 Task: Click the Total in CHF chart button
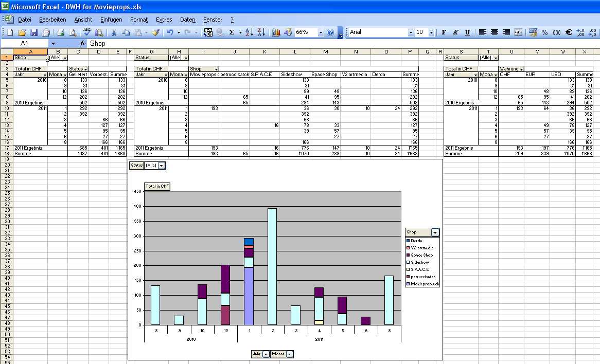(x=157, y=187)
